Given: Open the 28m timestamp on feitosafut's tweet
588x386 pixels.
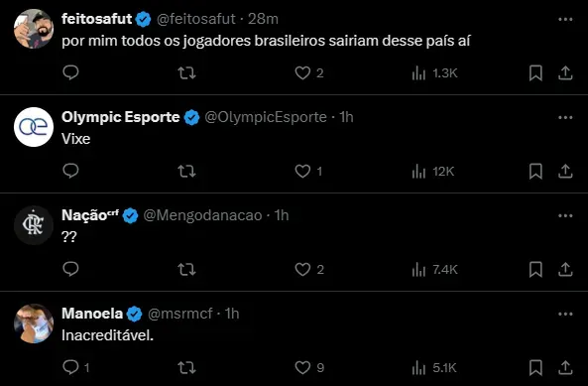Looking at the screenshot, I should (x=263, y=19).
